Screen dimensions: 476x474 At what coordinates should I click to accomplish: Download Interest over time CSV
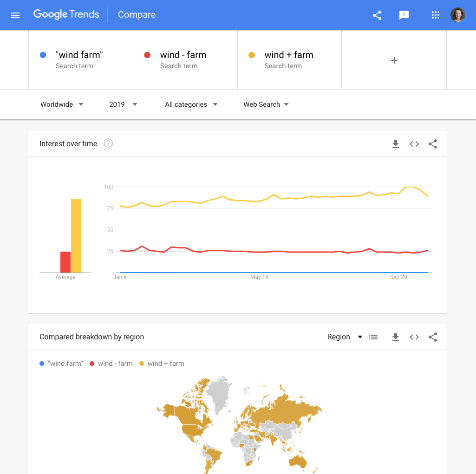pos(396,144)
